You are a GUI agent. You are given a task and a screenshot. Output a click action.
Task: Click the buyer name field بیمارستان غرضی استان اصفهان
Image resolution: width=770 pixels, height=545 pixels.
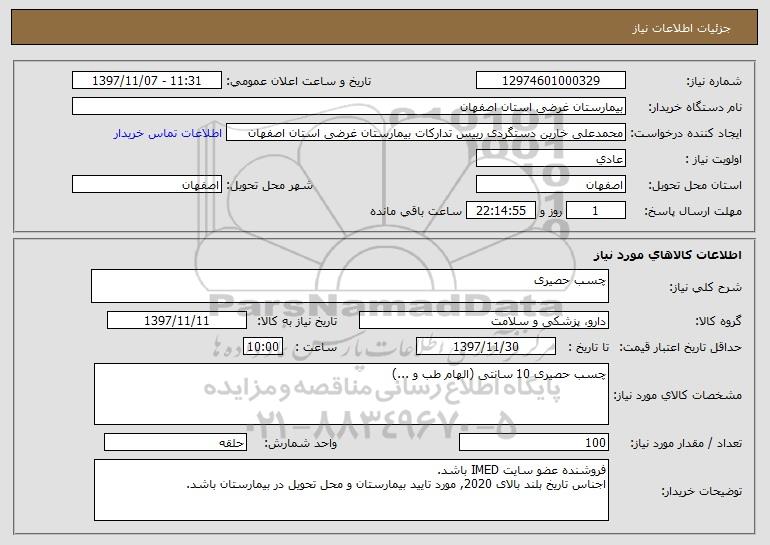[x=349, y=107]
